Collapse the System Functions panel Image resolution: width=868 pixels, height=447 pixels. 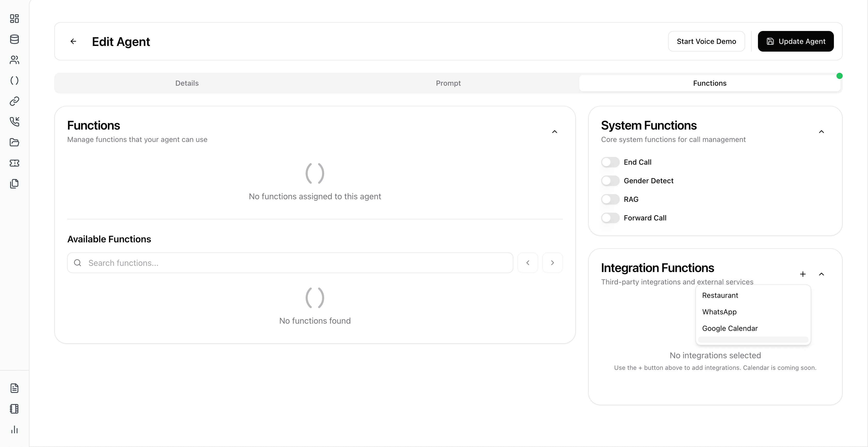(x=821, y=131)
